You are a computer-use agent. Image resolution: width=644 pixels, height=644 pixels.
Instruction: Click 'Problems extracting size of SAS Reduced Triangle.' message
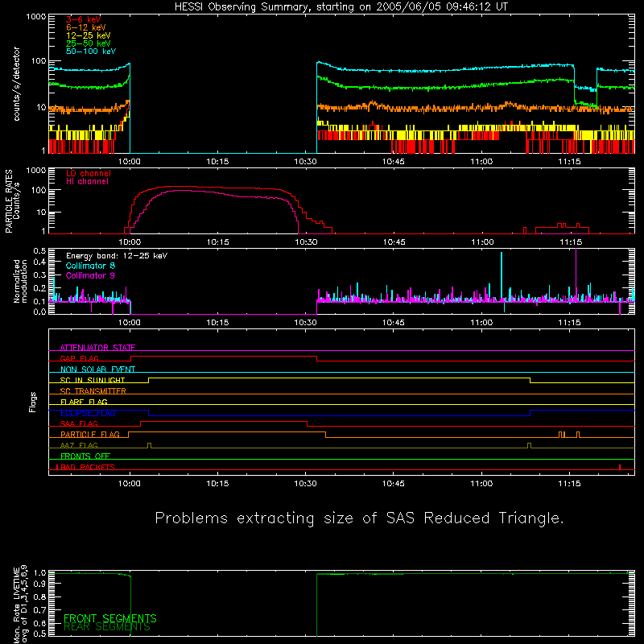359,518
